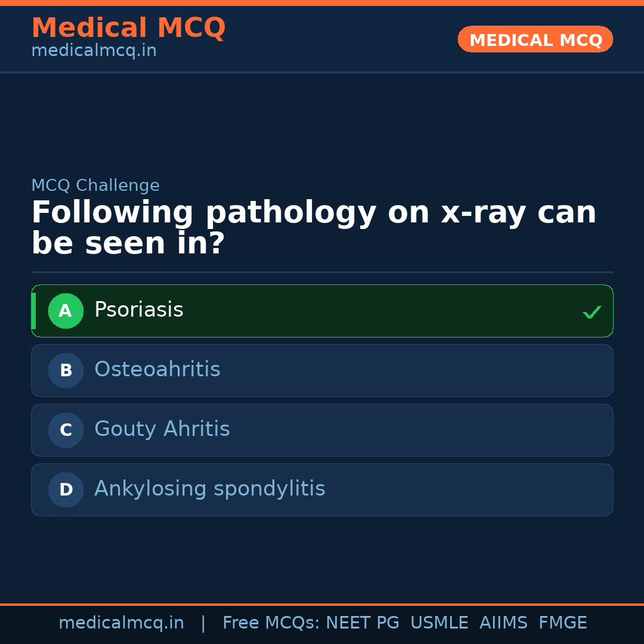This screenshot has height=644, width=644.
Task: Open the NEET PG tab
Action: click(362, 622)
